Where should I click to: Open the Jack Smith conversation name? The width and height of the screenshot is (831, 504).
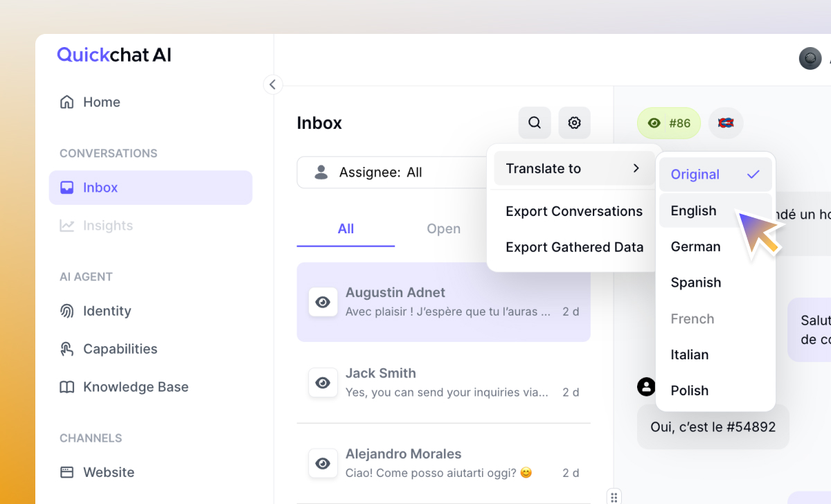pos(381,373)
